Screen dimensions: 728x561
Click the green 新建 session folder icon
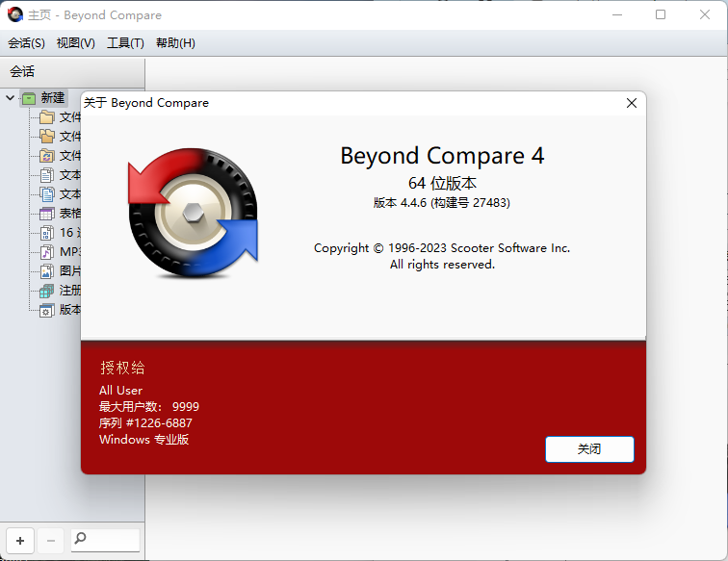click(x=29, y=98)
